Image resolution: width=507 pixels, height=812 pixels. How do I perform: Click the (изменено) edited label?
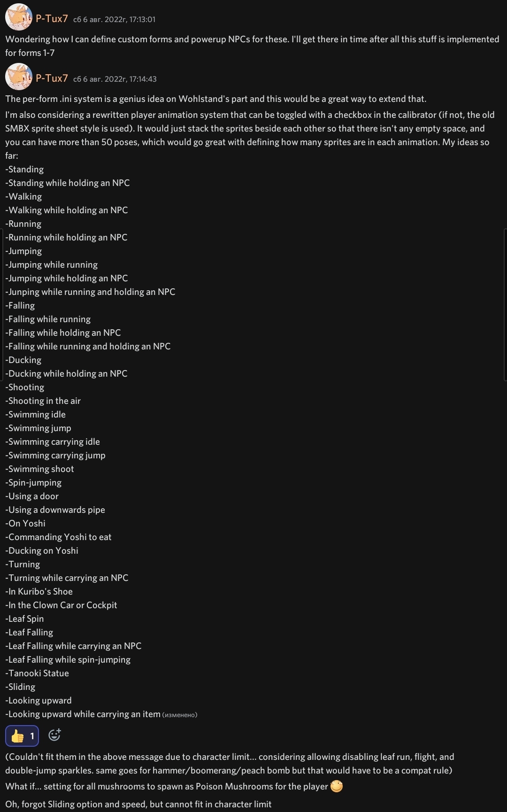[x=180, y=714]
